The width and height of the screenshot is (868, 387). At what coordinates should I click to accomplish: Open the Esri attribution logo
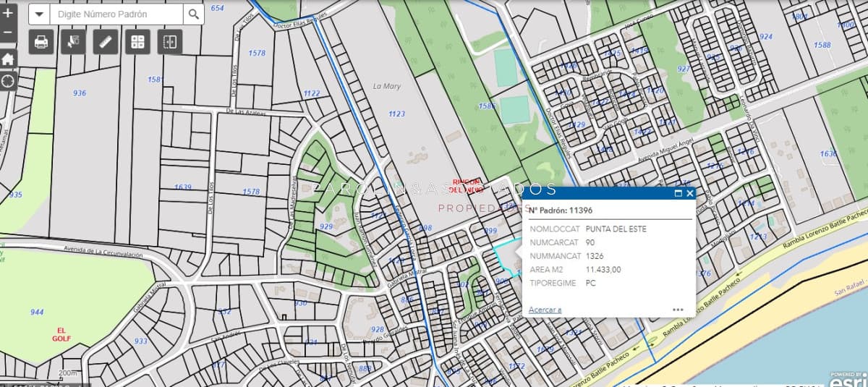tap(849, 380)
